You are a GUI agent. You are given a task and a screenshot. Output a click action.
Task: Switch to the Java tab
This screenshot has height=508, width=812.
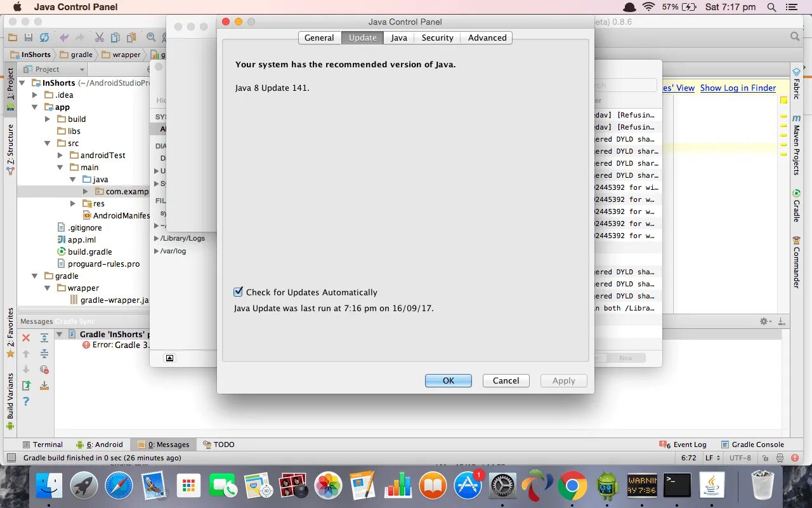coord(399,37)
